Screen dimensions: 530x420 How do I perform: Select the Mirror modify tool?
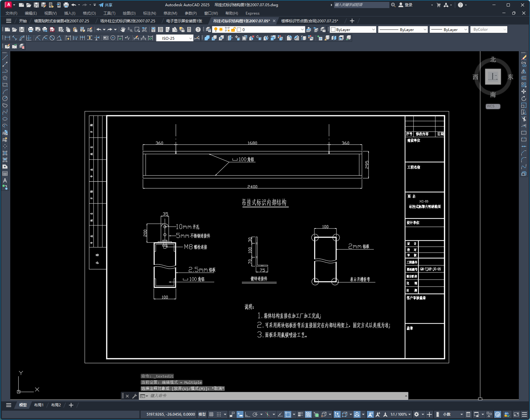(524, 71)
